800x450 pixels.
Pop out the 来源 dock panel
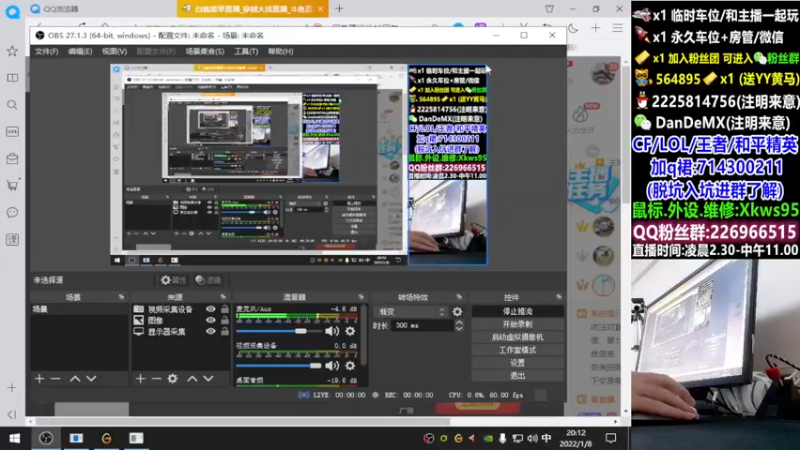click(223, 297)
